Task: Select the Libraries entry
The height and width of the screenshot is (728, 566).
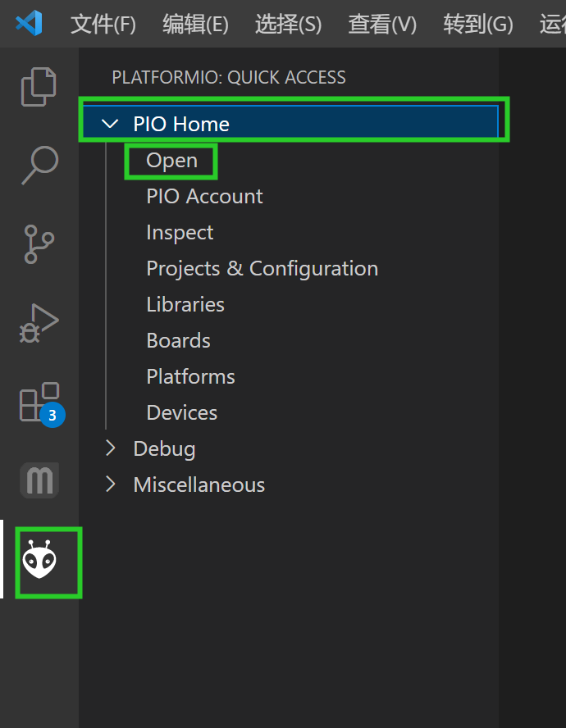Action: [x=185, y=305]
